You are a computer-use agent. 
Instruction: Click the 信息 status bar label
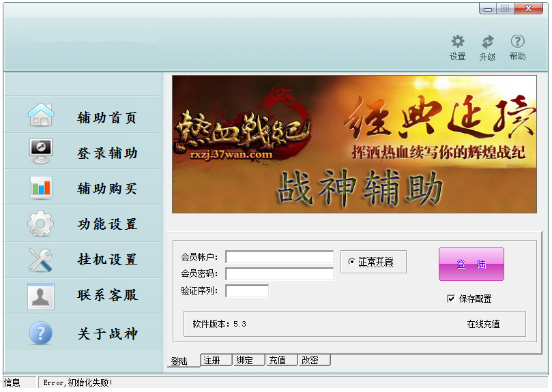pyautogui.click(x=12, y=382)
